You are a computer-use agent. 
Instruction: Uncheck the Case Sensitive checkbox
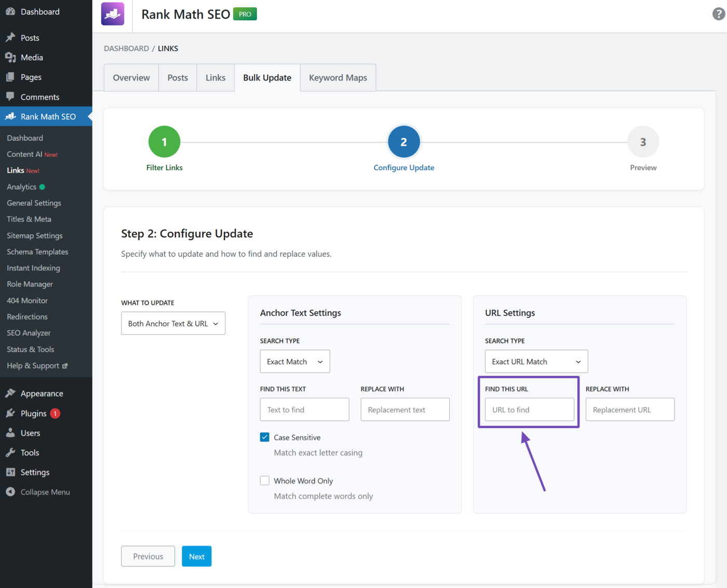265,437
